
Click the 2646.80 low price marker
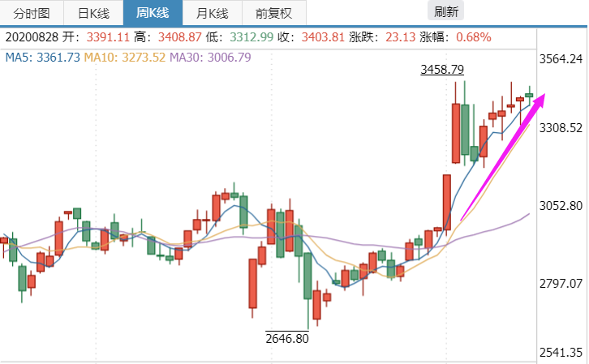pos(287,338)
